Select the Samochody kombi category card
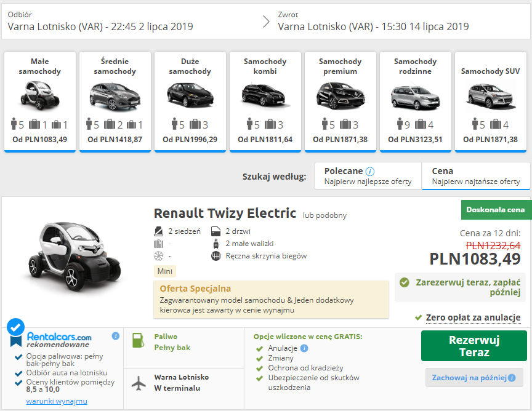Viewport: 532px width, 411px height. (265, 102)
